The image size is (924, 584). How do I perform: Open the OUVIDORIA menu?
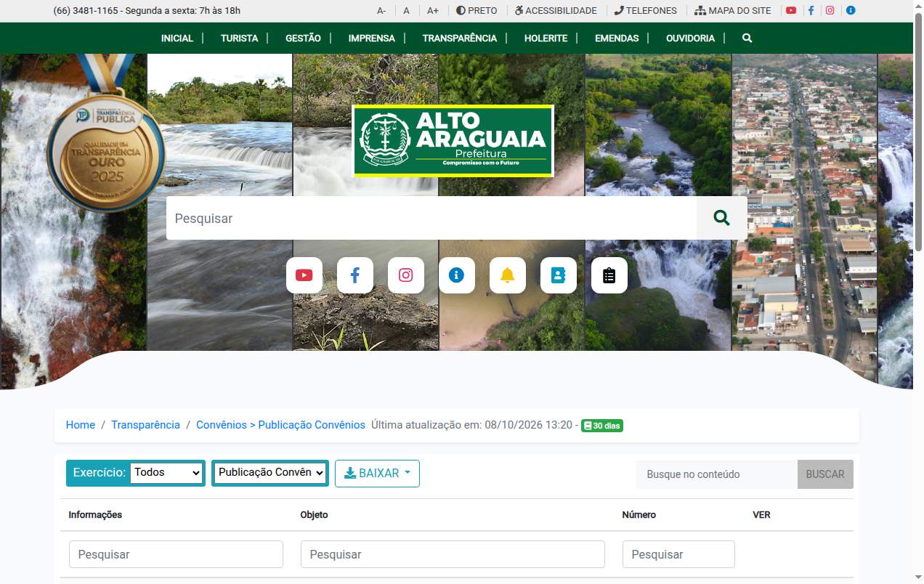click(x=691, y=38)
